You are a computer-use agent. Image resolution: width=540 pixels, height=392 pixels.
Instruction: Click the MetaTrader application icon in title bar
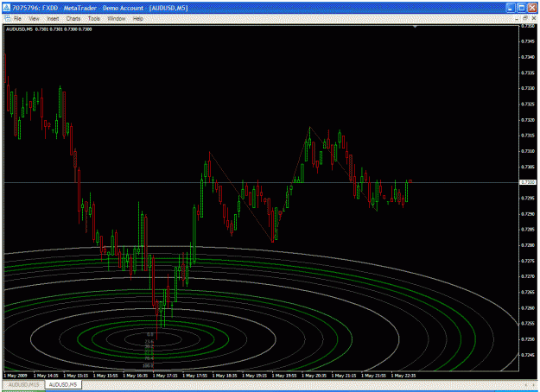7,8
